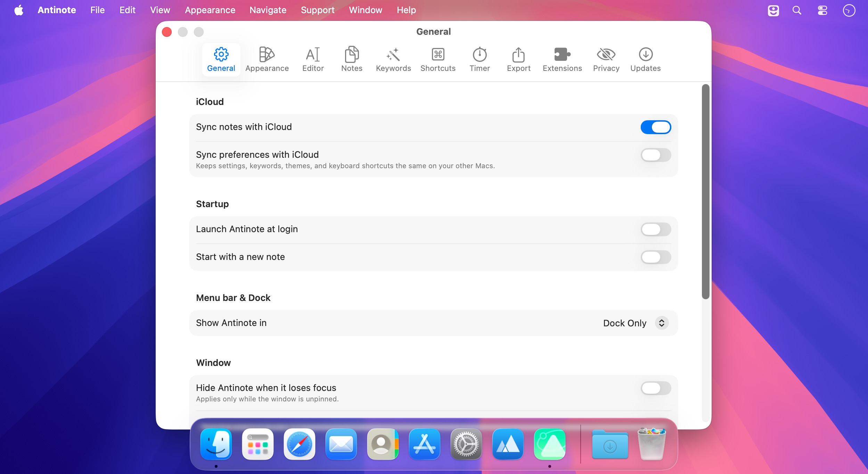Disable Sync notes with iCloud
The width and height of the screenshot is (868, 474).
pyautogui.click(x=656, y=127)
